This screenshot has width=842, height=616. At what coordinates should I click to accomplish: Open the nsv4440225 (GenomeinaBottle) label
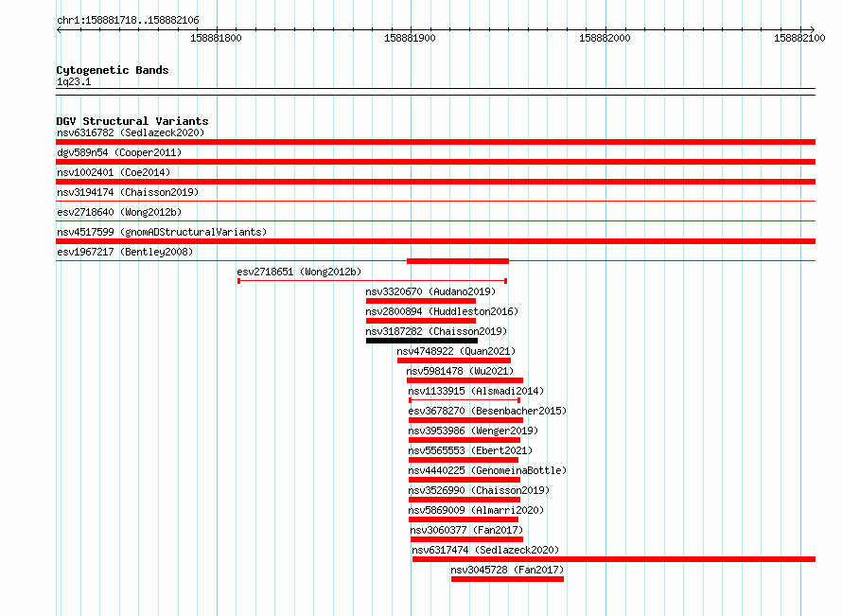(x=487, y=470)
